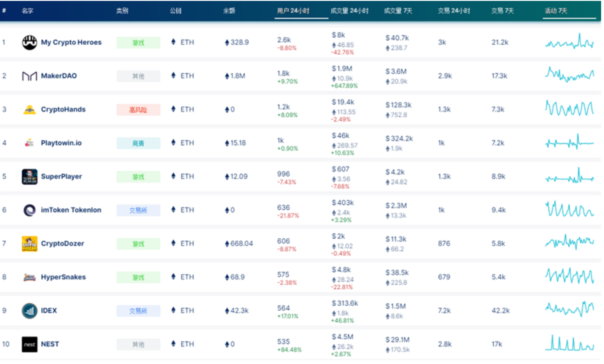Open the CryptoDozer dapp link
Viewport: 604px width, 364px height.
[62, 243]
